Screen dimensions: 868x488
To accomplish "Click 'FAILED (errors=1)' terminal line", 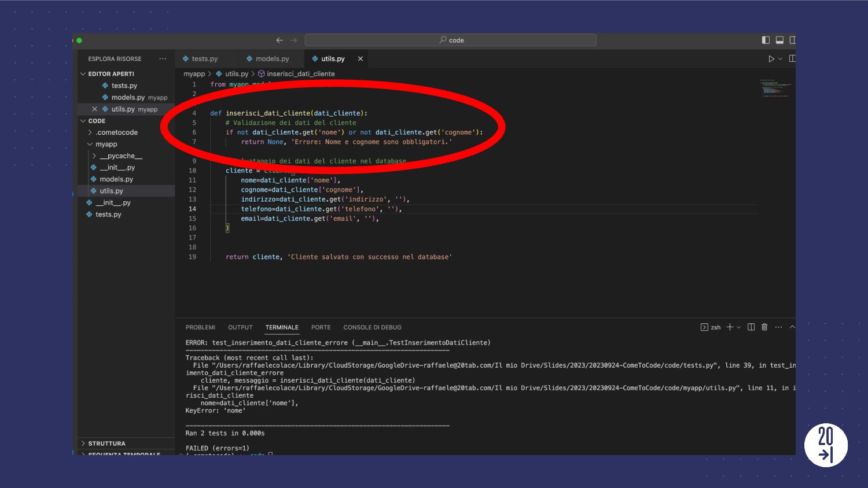I will point(217,449).
